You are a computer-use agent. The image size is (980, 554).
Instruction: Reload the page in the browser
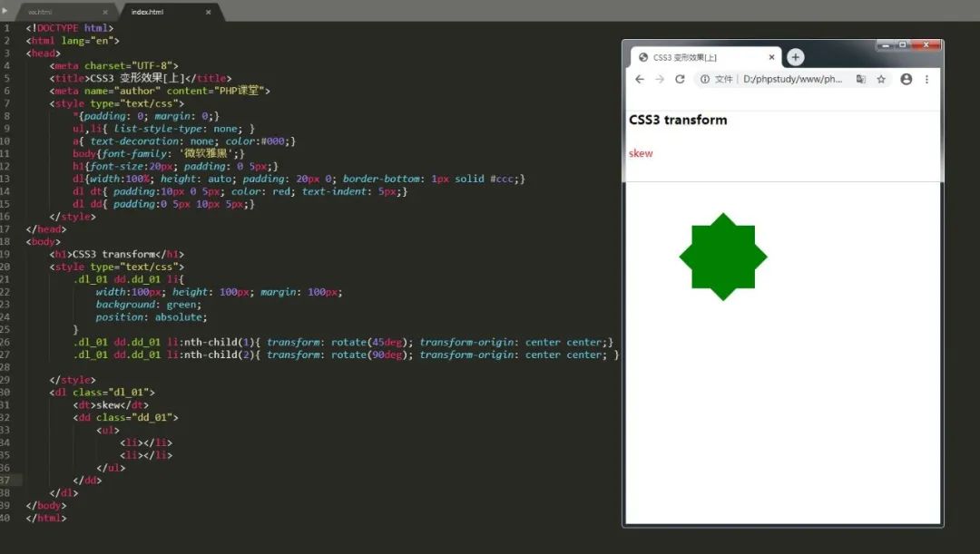tap(680, 80)
